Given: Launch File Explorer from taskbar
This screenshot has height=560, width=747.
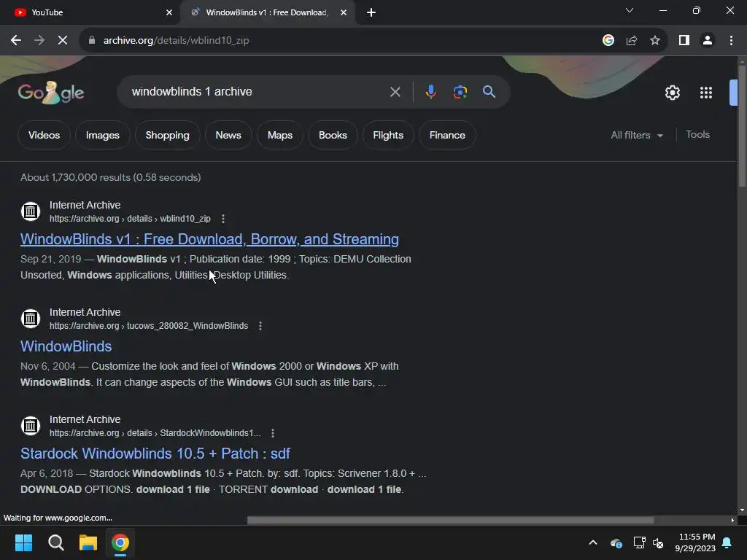Looking at the screenshot, I should pos(88,542).
